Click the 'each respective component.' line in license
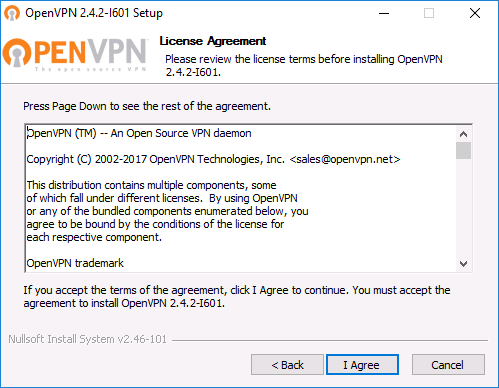This screenshot has height=388, width=499. tap(94, 237)
